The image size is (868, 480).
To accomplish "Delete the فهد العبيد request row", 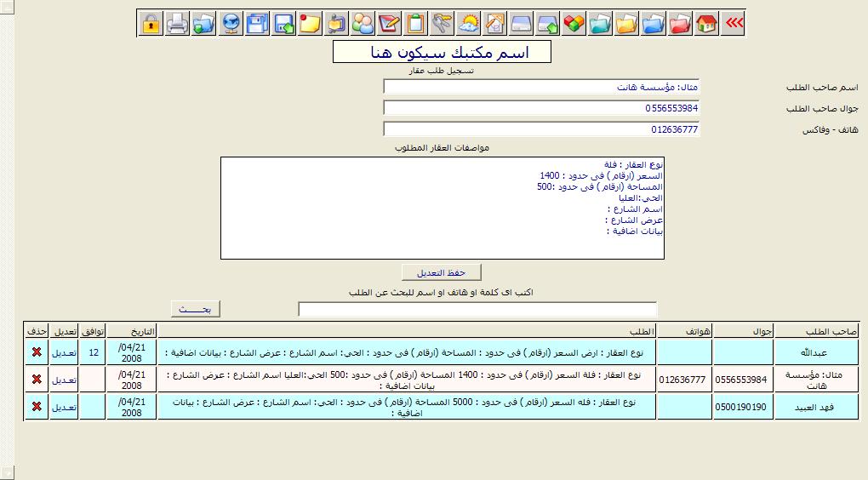I will point(37,406).
